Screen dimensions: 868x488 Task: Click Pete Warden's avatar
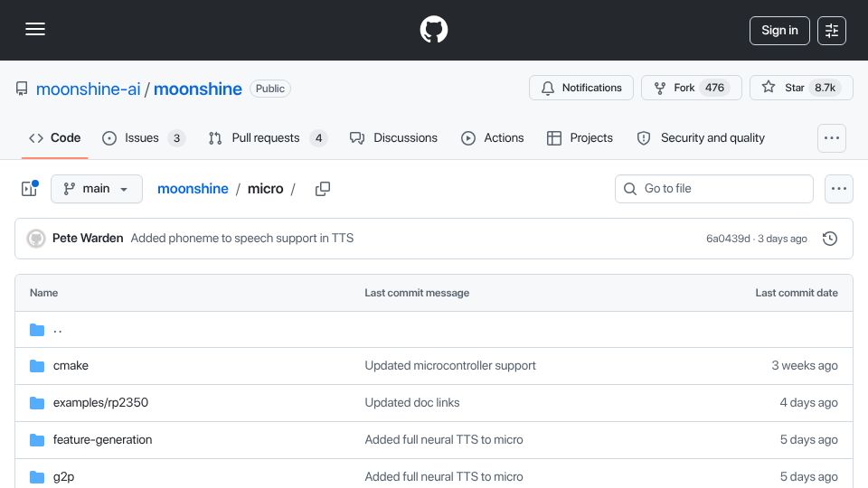36,239
